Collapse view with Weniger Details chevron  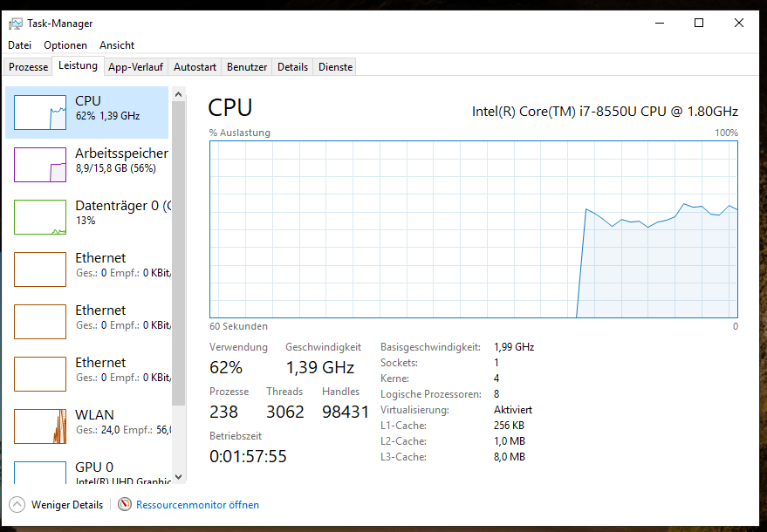(x=17, y=505)
